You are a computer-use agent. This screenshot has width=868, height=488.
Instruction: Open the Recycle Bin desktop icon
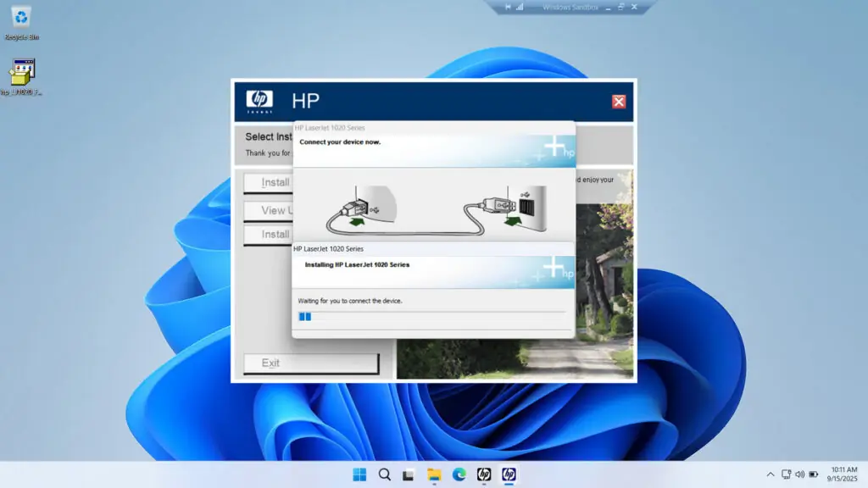(x=21, y=23)
